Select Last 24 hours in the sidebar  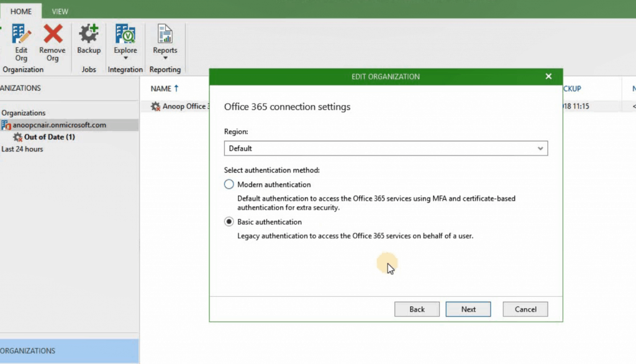[22, 149]
